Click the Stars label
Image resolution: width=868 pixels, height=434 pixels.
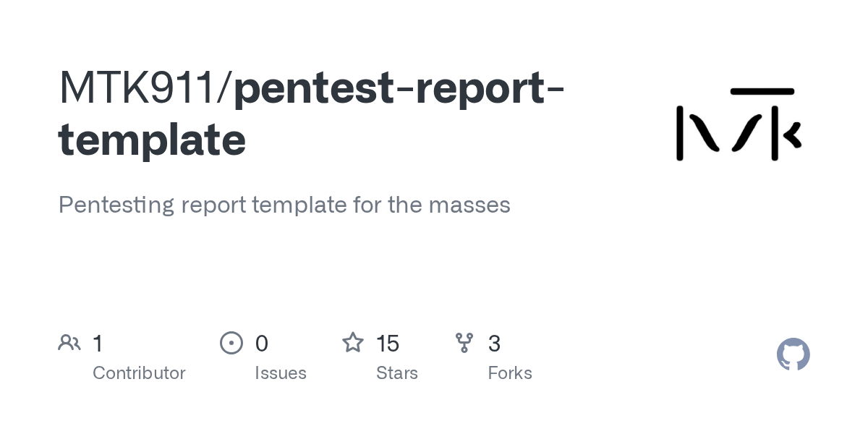tap(397, 373)
